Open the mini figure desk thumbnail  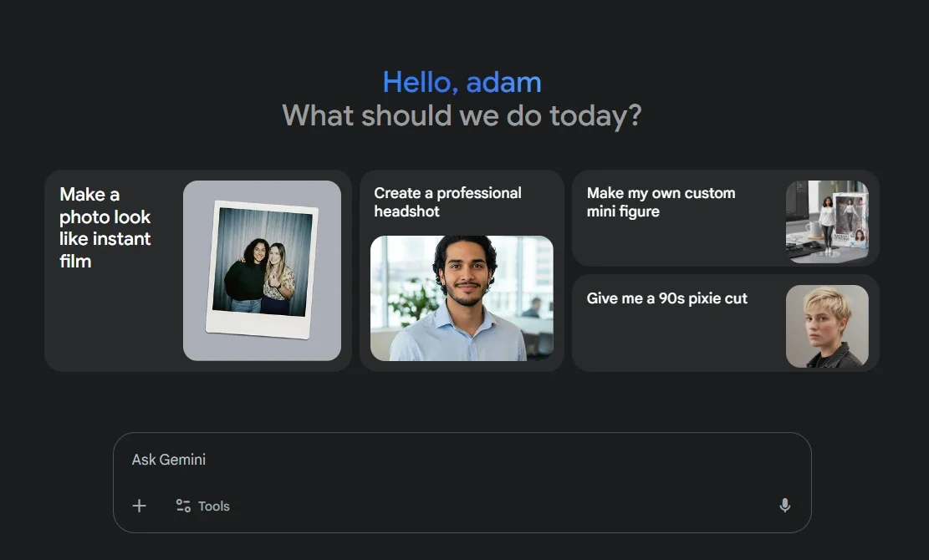tap(827, 221)
